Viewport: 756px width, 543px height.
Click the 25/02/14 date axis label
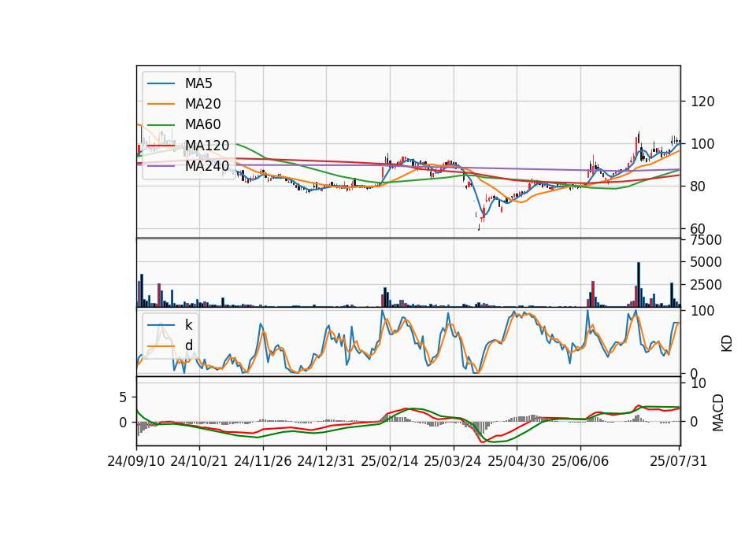point(390,461)
